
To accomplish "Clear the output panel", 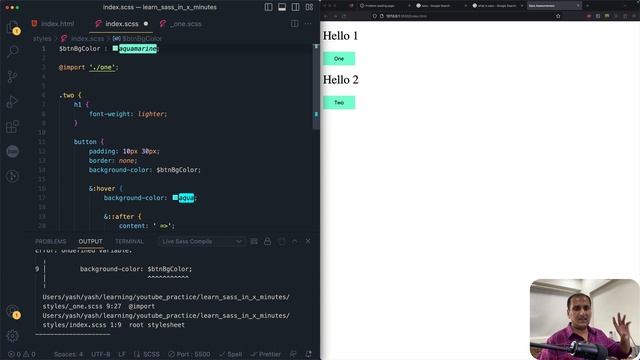I will coord(254,241).
